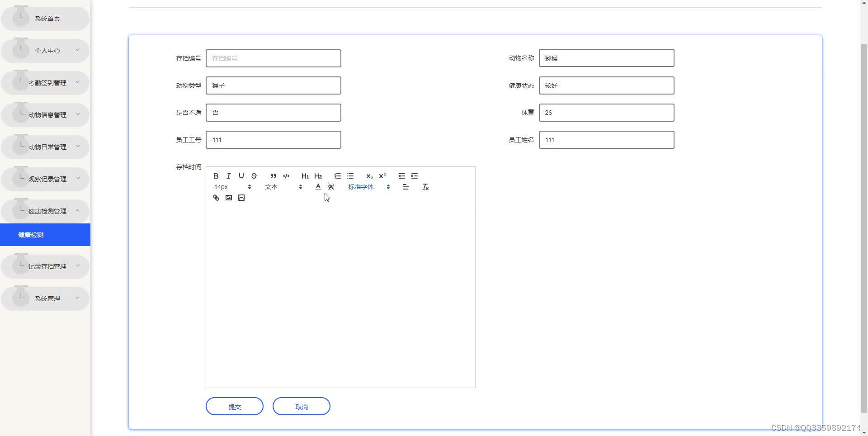
Task: Expand 动物信息管理 sidebar menu
Action: click(45, 115)
